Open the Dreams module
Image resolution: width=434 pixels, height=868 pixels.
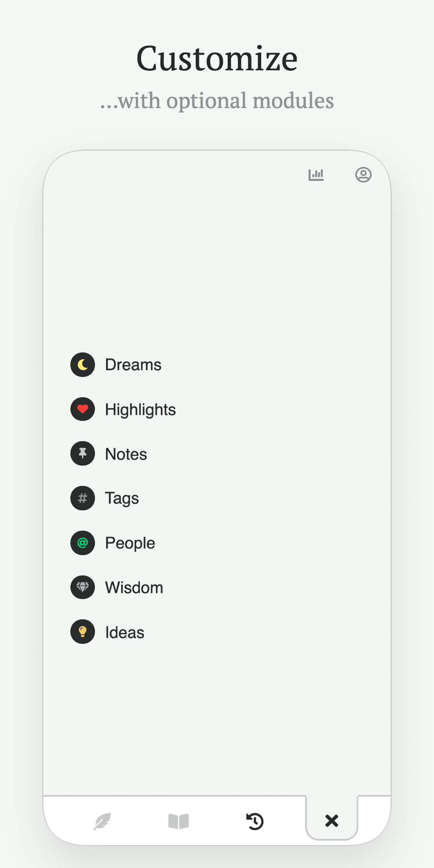pos(133,365)
